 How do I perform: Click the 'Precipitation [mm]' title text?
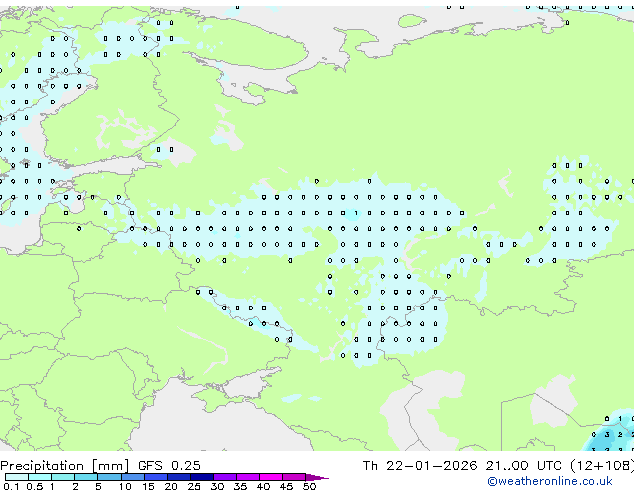[65, 466]
